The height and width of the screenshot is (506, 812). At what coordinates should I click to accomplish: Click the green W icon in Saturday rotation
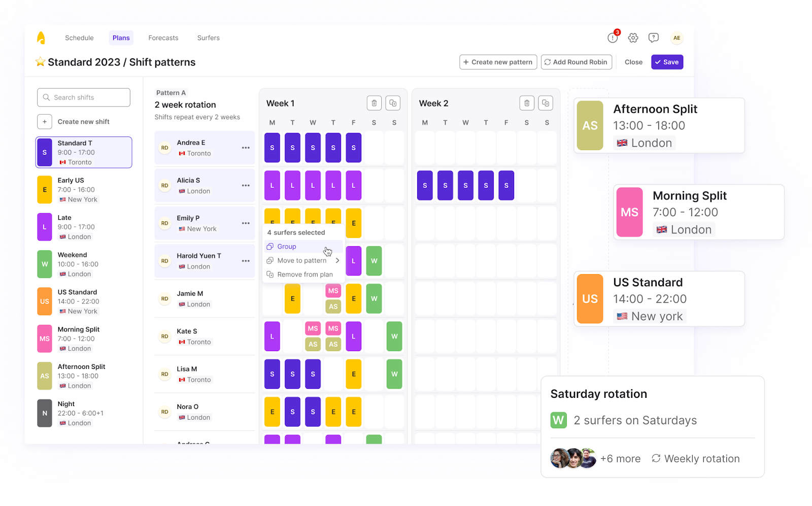pyautogui.click(x=559, y=420)
